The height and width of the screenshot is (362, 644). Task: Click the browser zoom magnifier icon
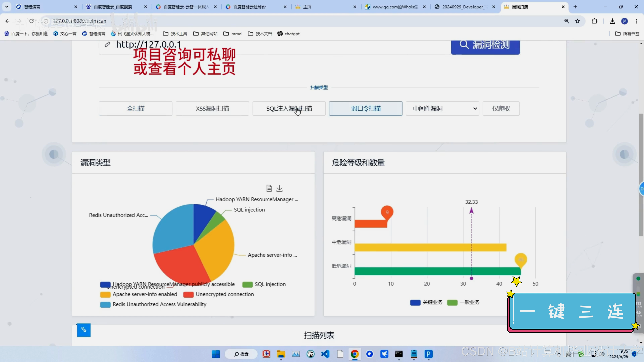[x=567, y=21]
